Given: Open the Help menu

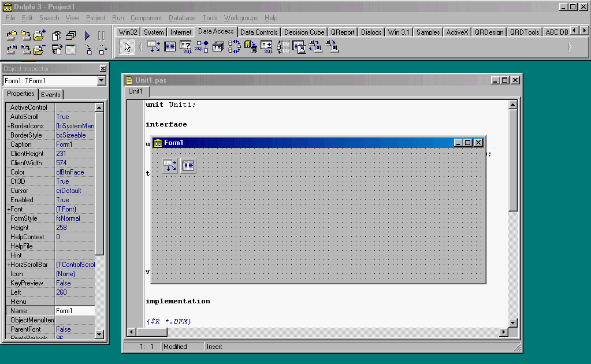Looking at the screenshot, I should tap(271, 18).
